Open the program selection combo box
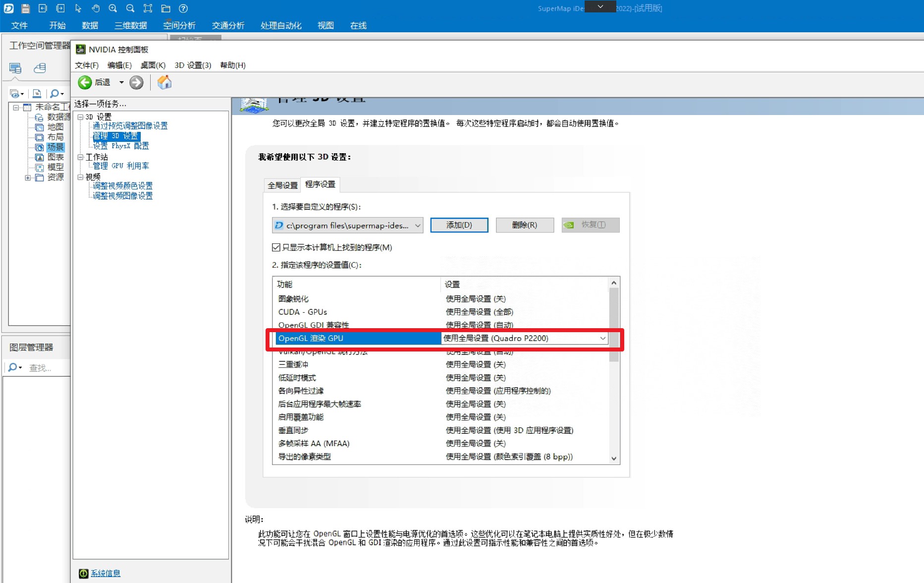Viewport: 924px width, 583px height. click(x=347, y=225)
